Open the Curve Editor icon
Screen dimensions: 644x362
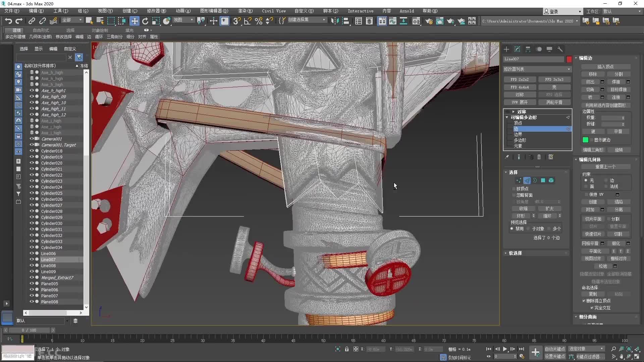coord(393,21)
